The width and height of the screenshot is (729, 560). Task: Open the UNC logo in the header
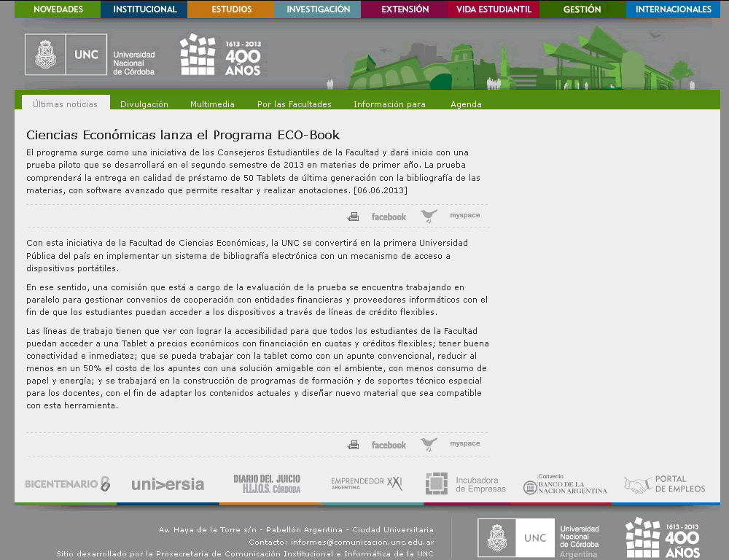(x=90, y=55)
